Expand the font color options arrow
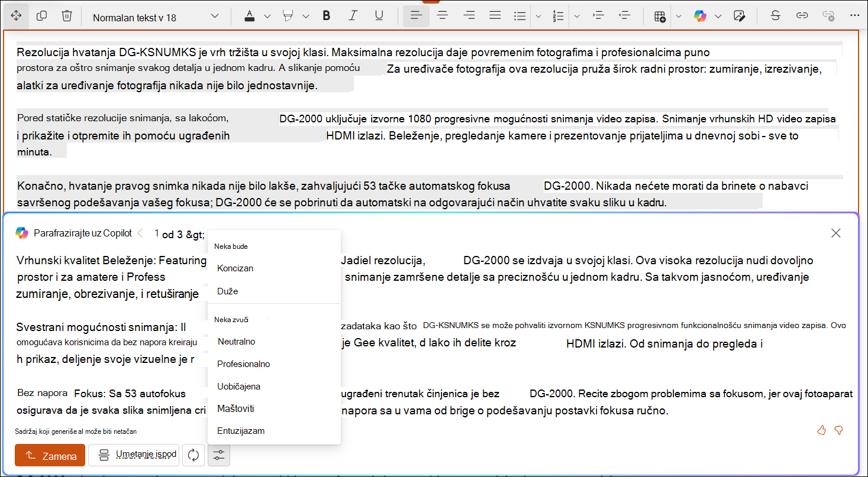This screenshot has width=868, height=477. pos(267,16)
